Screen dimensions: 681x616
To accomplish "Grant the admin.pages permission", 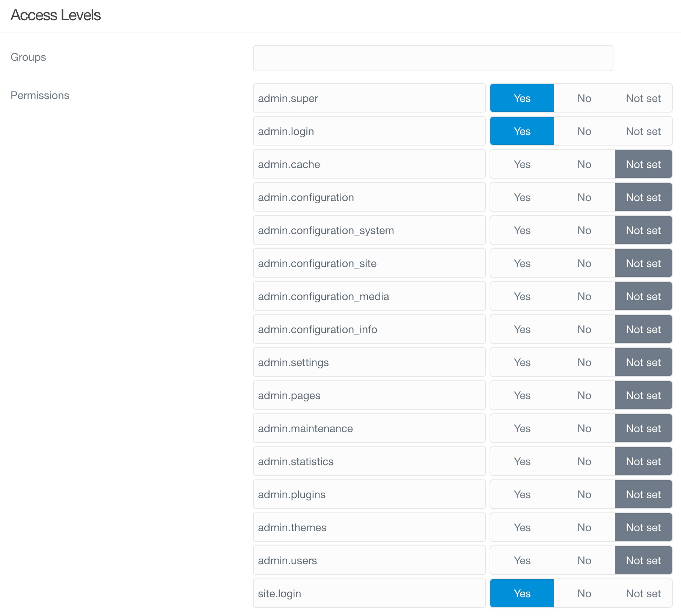I will click(522, 395).
